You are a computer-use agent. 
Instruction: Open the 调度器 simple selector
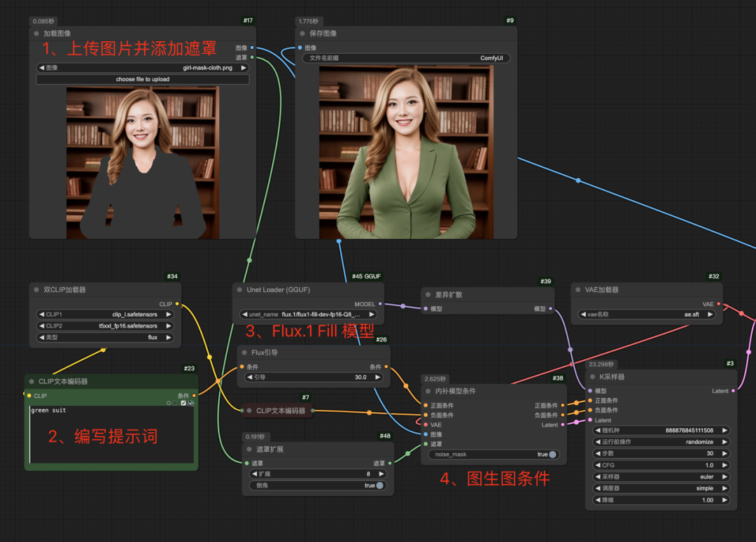[x=661, y=488]
